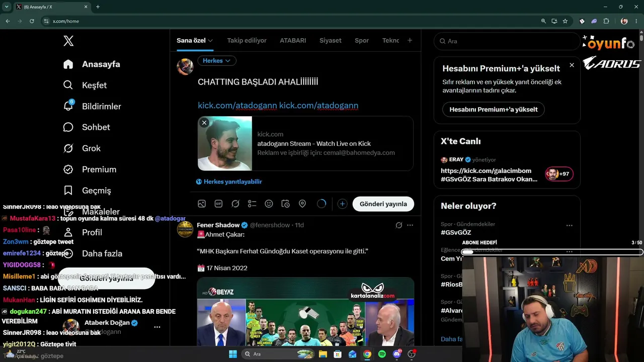Change Herkes yanıtlayabilir reply setting
This screenshot has width=644, height=362.
(x=229, y=182)
